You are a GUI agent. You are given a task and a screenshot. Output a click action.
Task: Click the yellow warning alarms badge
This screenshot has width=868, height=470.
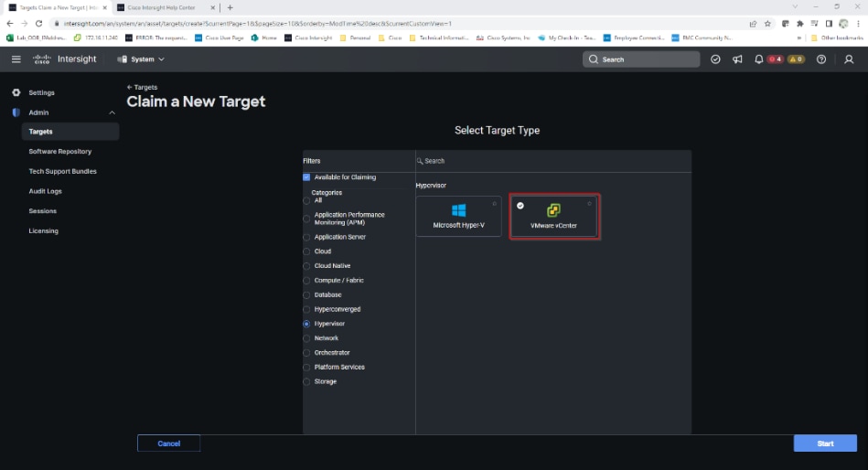(x=796, y=59)
